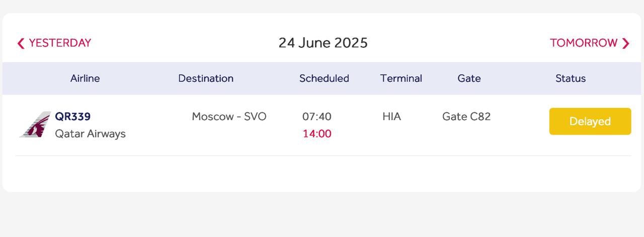This screenshot has height=237, width=644.
Task: Open the TOMORROW flights link
Action: (x=584, y=43)
